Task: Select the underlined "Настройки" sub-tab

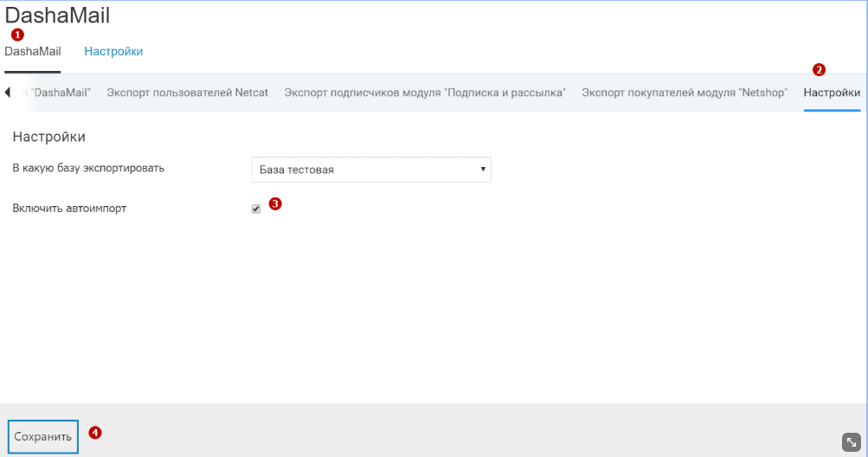Action: pyautogui.click(x=832, y=93)
